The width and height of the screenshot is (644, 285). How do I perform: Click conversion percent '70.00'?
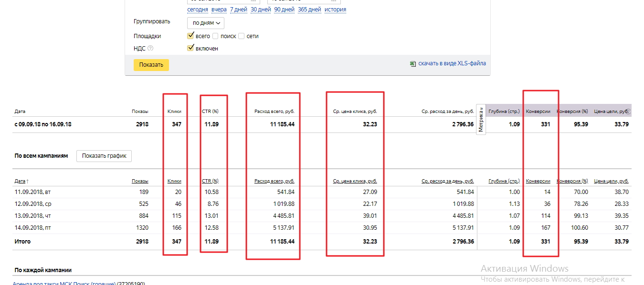(581, 192)
